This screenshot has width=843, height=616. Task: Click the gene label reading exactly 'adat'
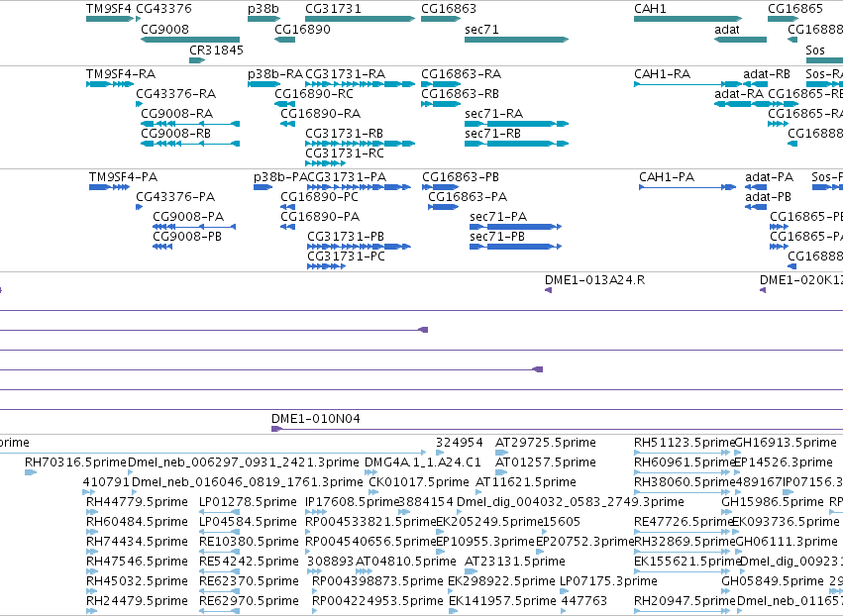pos(727,29)
